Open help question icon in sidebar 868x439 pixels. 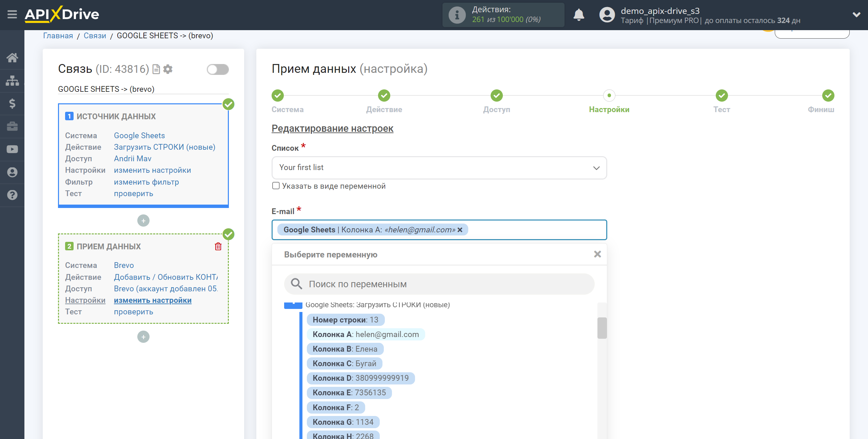point(12,195)
